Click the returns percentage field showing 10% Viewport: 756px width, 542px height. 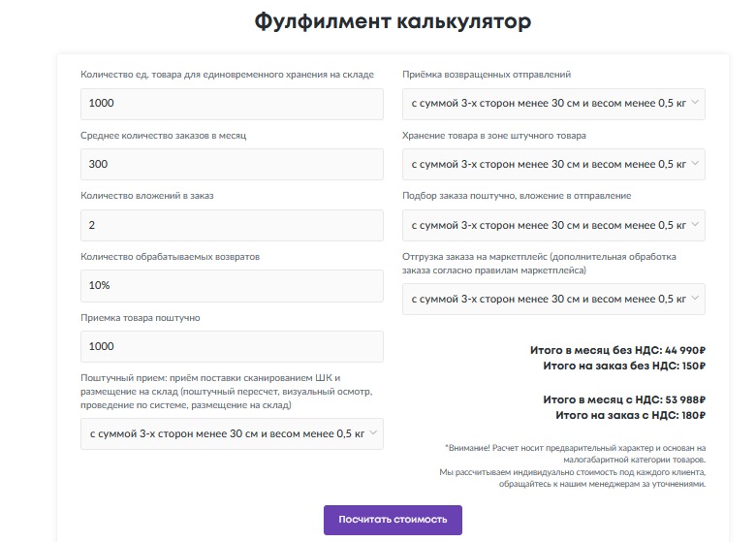232,286
